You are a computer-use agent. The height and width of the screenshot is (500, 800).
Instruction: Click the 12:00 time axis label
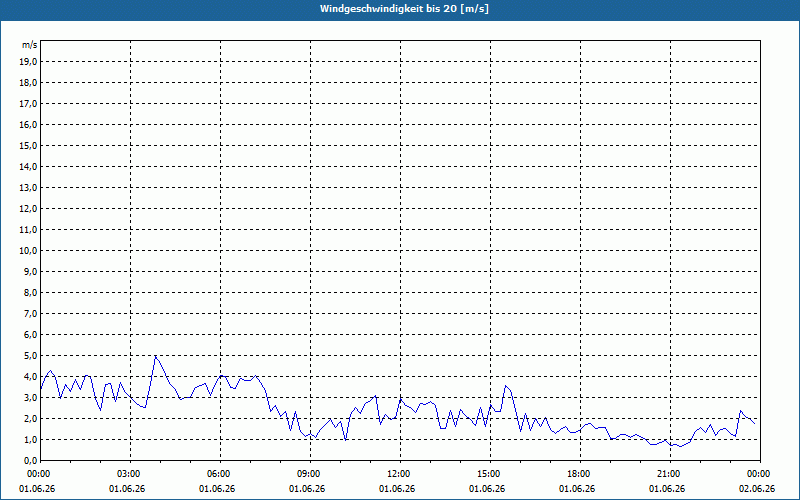(x=400, y=474)
